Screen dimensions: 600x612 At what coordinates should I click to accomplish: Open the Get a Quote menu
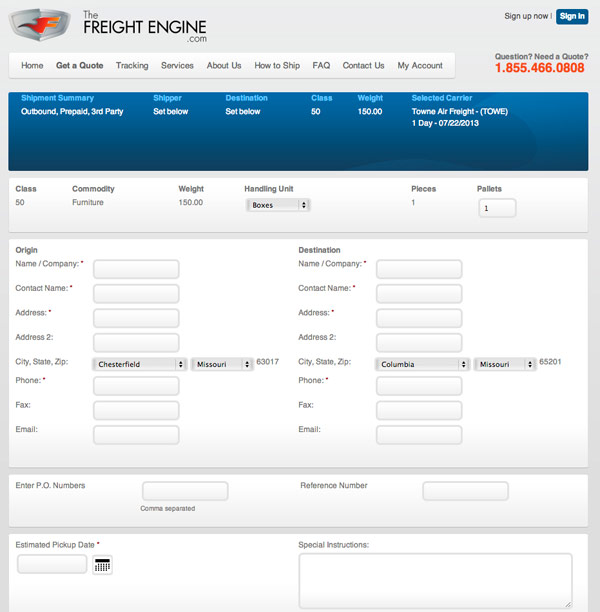80,66
